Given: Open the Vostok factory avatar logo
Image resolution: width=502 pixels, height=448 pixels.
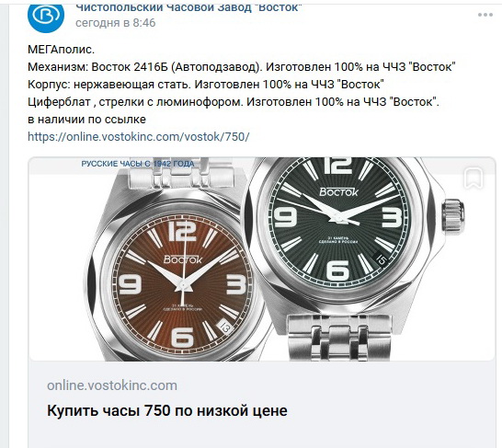Looking at the screenshot, I should (46, 16).
